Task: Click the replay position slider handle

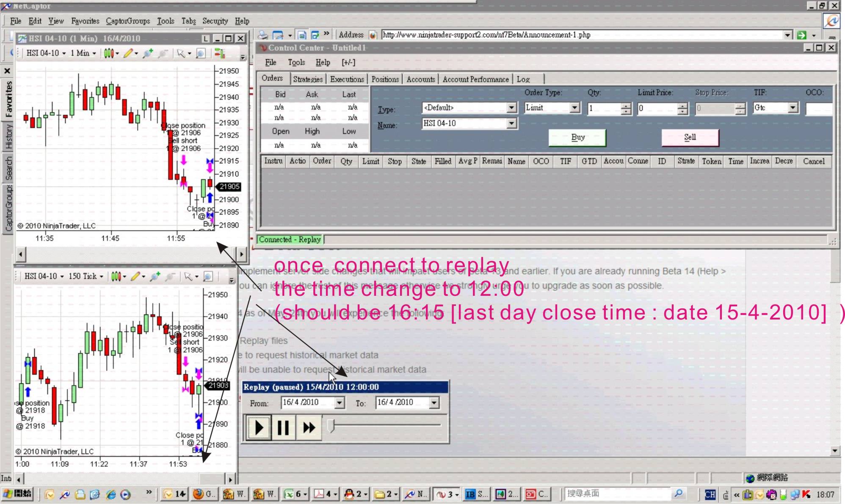Action: tap(331, 426)
